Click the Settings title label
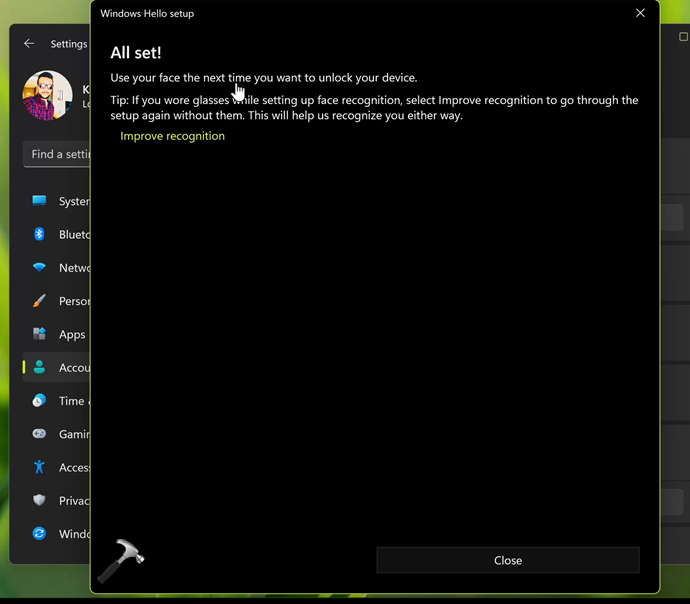 pyautogui.click(x=69, y=44)
